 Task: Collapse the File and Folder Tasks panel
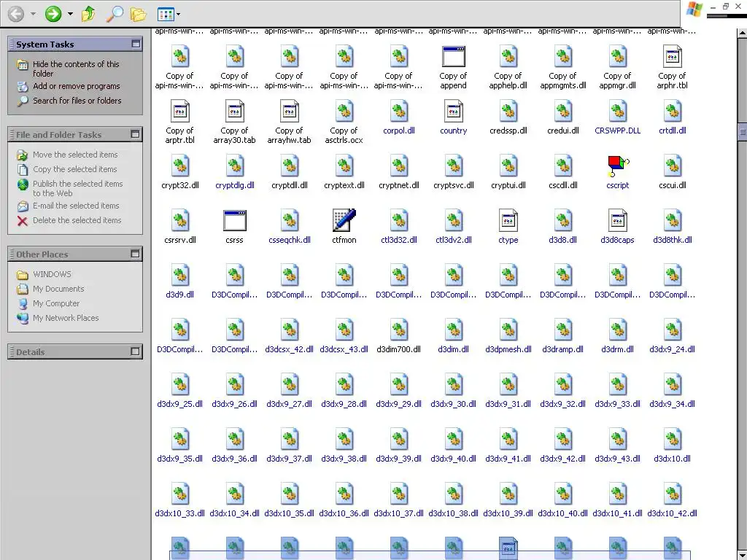pyautogui.click(x=135, y=134)
